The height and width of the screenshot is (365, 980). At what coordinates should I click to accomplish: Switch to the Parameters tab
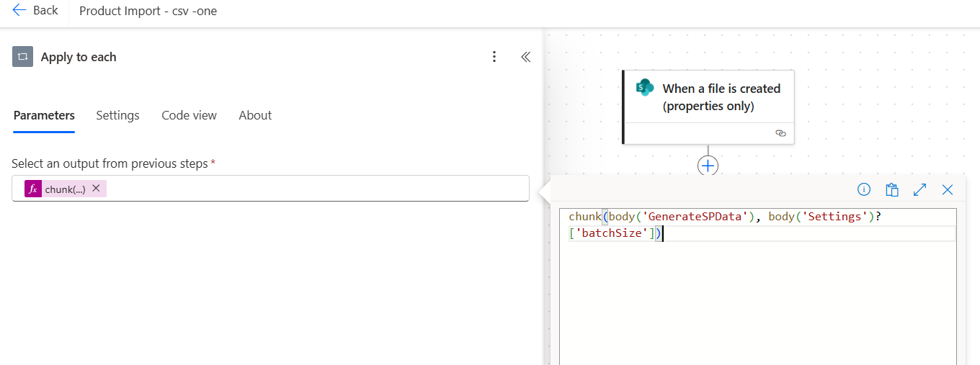44,115
